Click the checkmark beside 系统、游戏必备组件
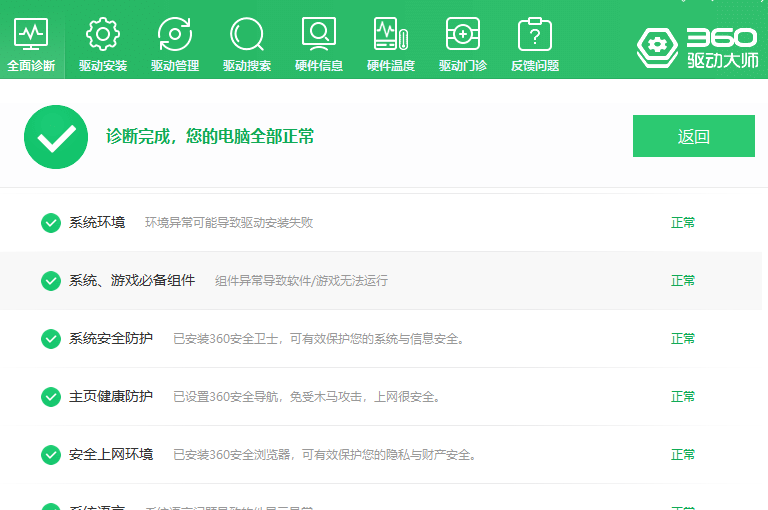The image size is (768, 510). pyautogui.click(x=51, y=281)
